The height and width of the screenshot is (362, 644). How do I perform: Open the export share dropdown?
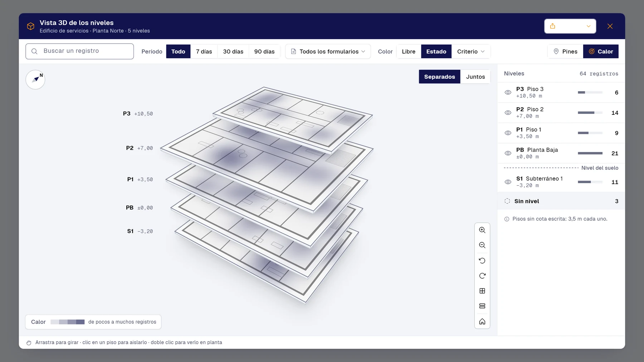coord(570,26)
